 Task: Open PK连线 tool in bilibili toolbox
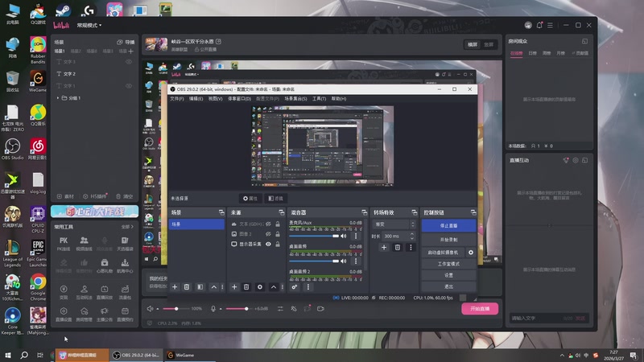coord(64,243)
